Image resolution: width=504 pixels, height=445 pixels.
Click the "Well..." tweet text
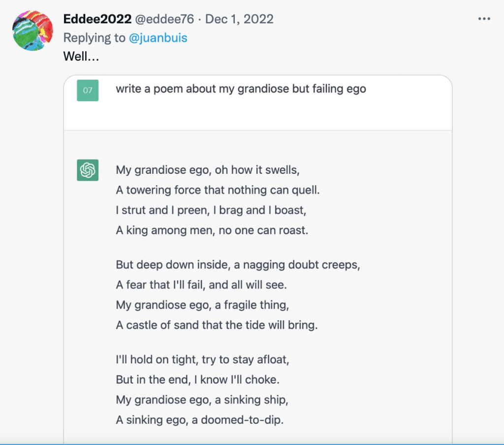click(x=81, y=57)
